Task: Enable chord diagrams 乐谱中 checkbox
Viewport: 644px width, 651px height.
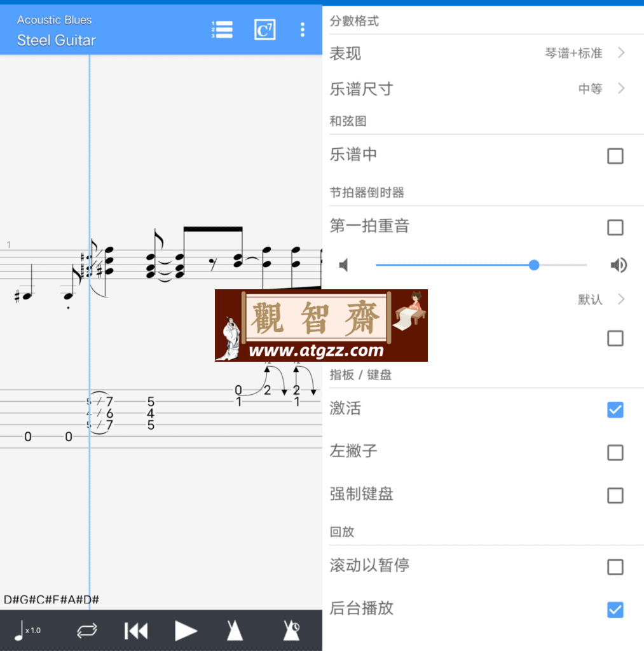Action: (x=615, y=156)
